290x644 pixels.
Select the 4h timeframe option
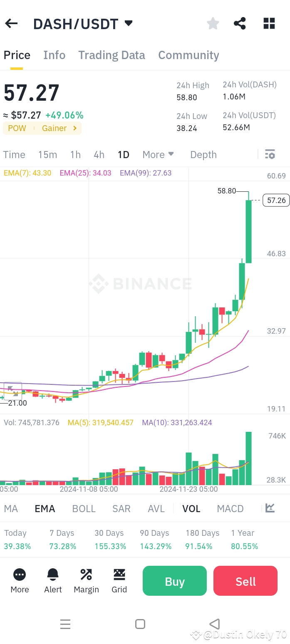point(99,154)
